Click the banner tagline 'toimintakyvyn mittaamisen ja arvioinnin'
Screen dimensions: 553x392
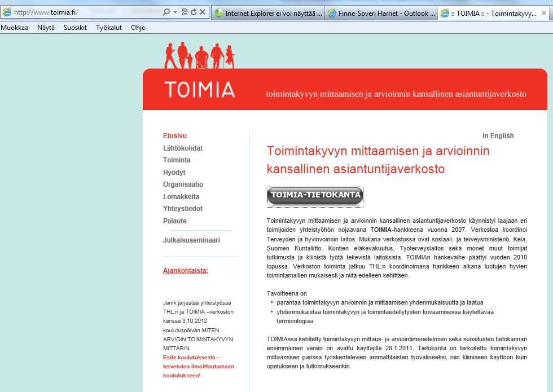point(396,94)
